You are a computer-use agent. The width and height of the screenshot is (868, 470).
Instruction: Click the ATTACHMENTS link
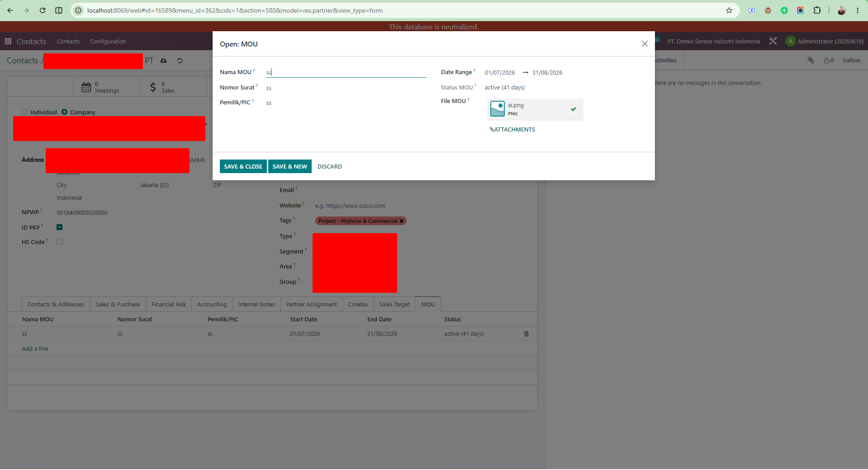(x=512, y=129)
